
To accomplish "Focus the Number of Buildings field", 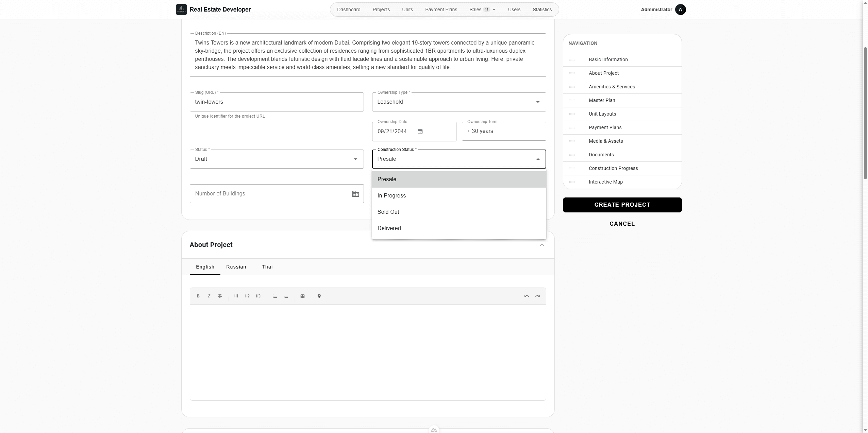I will click(x=277, y=194).
